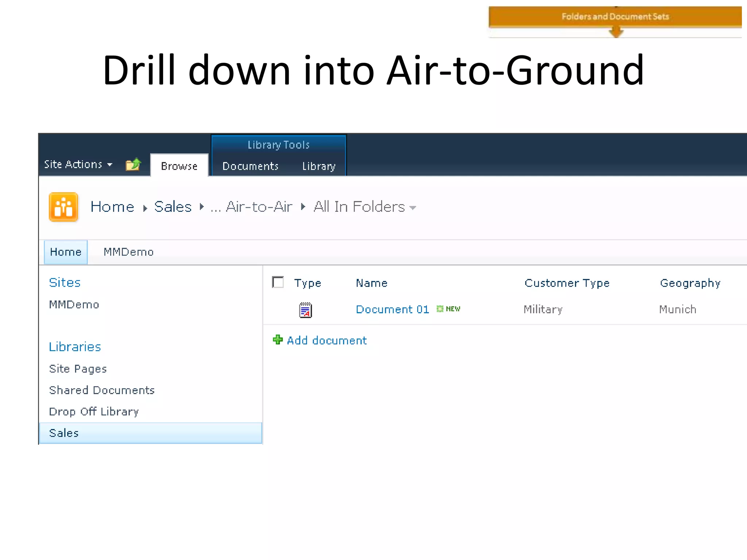Screen dimensions: 747x560
Task: Click the Library Tools tab group header
Action: pos(278,145)
